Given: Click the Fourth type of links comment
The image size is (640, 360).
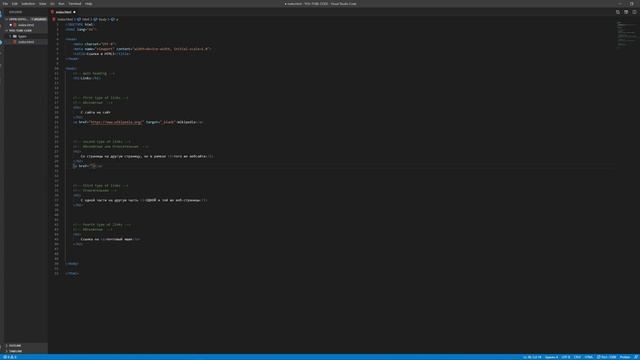Looking at the screenshot, I should click(102, 225).
